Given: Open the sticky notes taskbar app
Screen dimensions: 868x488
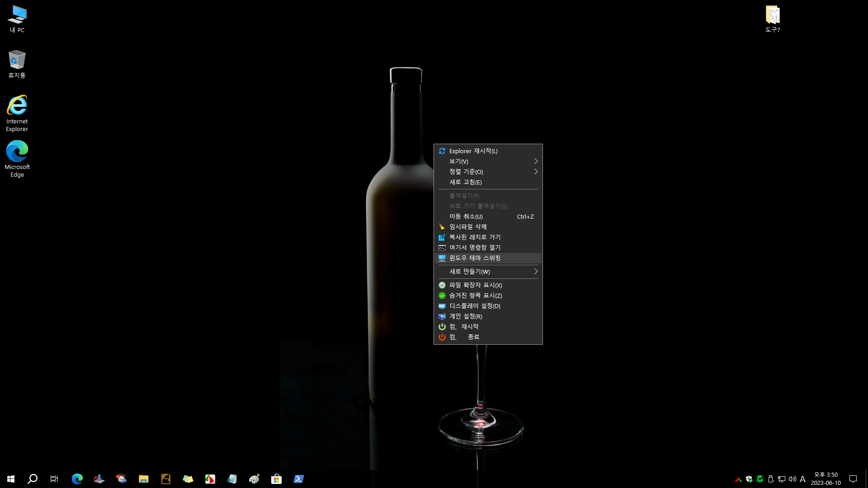Looking at the screenshot, I should tap(188, 479).
